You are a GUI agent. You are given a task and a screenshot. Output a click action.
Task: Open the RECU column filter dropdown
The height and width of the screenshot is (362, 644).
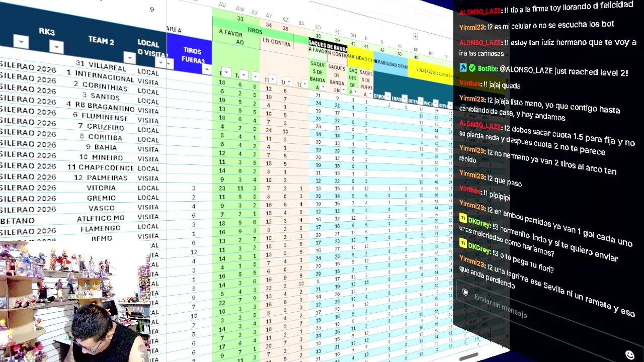point(435,104)
